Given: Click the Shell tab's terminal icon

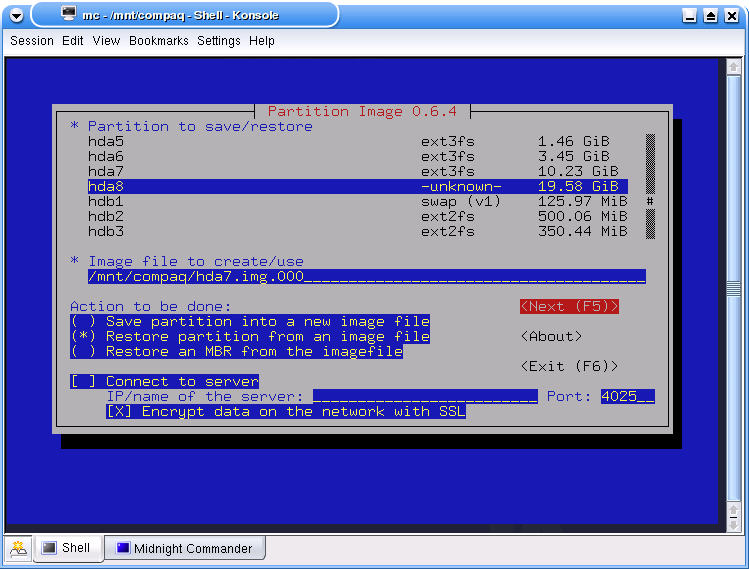Looking at the screenshot, I should click(x=49, y=548).
